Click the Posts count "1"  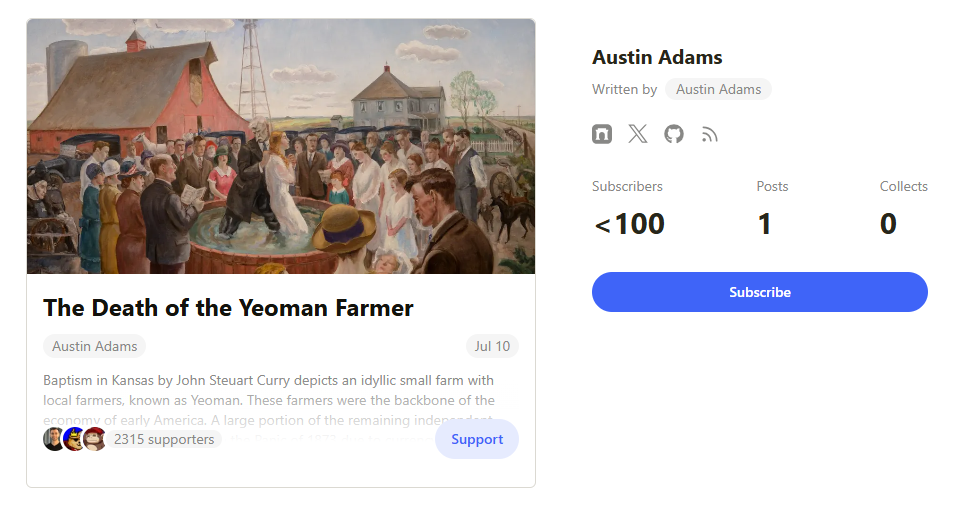point(765,224)
